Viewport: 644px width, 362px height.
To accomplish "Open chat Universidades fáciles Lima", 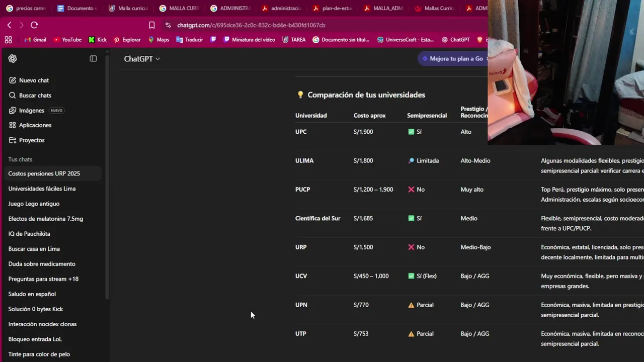I will click(53, 189).
